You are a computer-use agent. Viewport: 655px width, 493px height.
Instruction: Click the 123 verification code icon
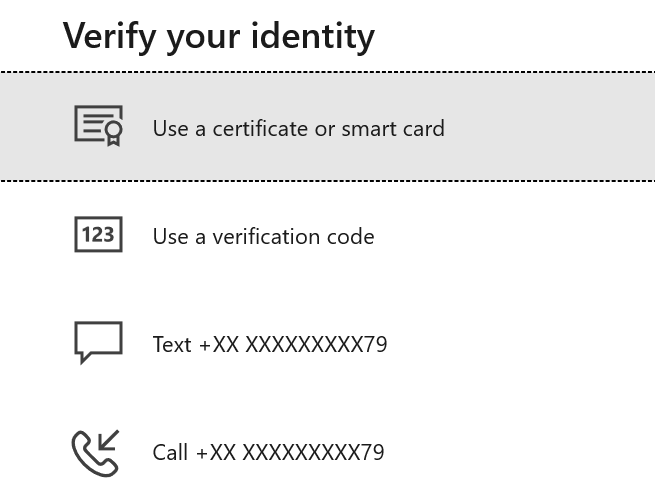[x=98, y=235]
